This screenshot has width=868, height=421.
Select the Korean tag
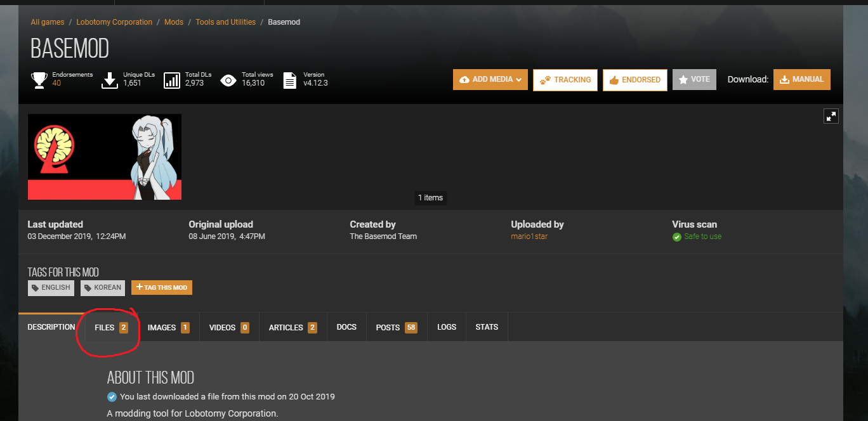tap(103, 288)
